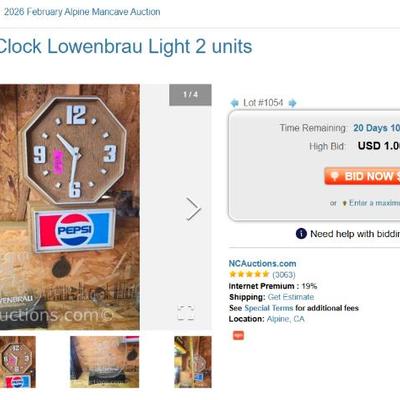
Task: Open the Get Estimate shipping link
Action: 291,297
